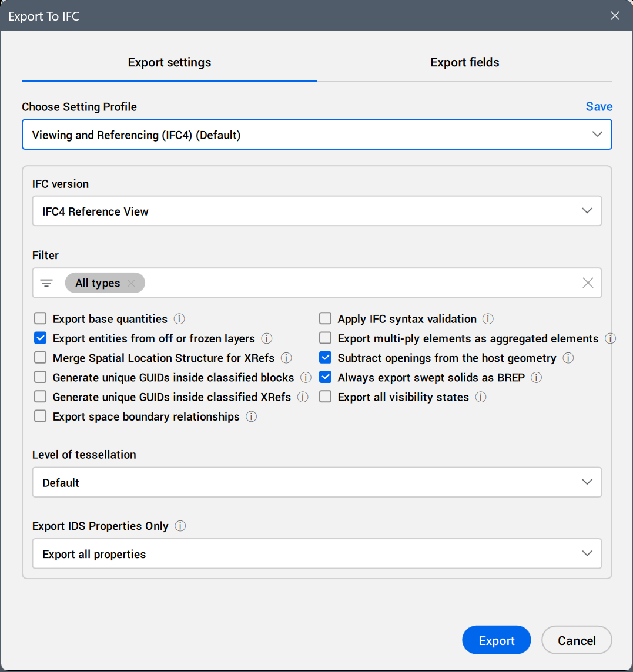Open Export IDS Properties Only combo box
Image resolution: width=633 pixels, height=672 pixels.
point(317,554)
